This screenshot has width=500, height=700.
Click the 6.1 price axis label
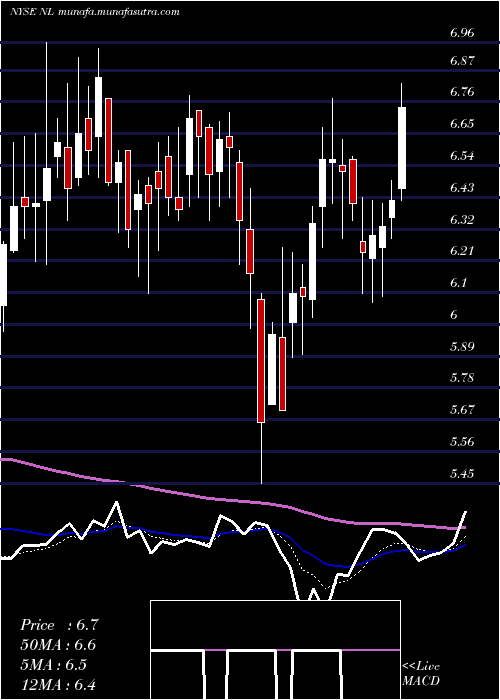(459, 283)
